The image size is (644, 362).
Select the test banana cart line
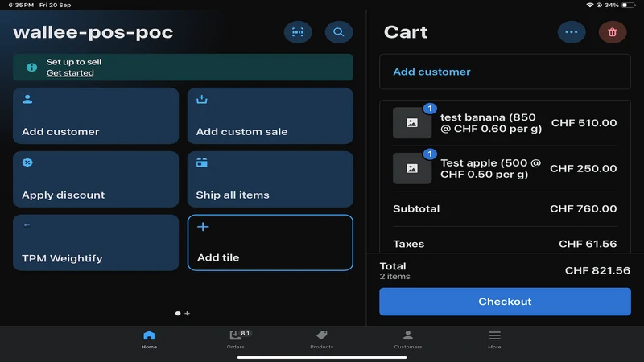pos(505,123)
